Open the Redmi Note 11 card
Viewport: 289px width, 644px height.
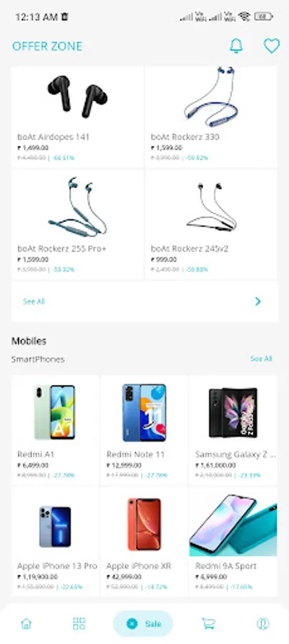click(144, 429)
